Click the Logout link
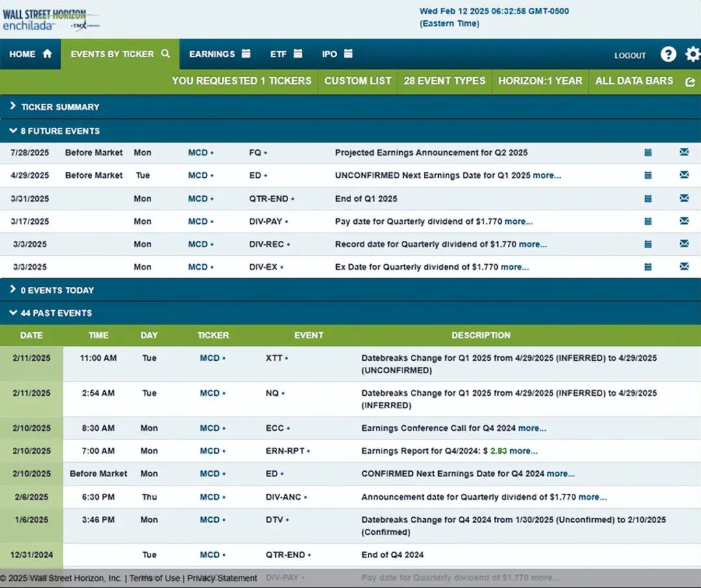 click(630, 55)
